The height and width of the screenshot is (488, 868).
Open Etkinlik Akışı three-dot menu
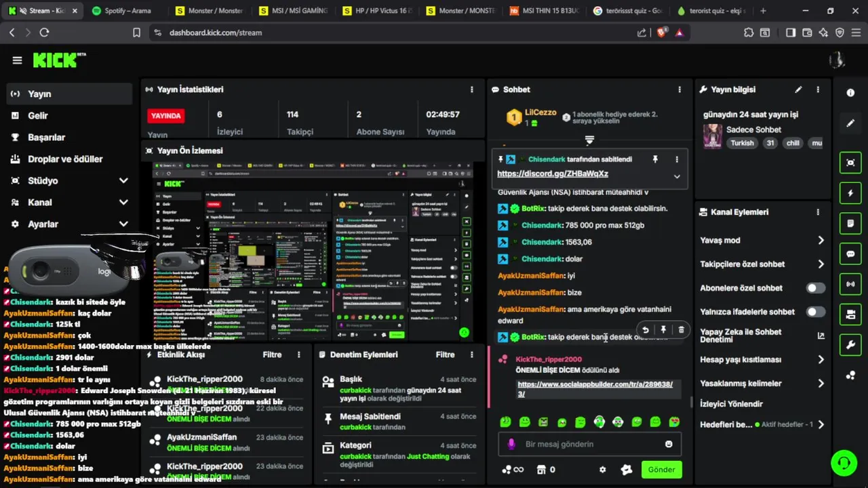point(298,354)
